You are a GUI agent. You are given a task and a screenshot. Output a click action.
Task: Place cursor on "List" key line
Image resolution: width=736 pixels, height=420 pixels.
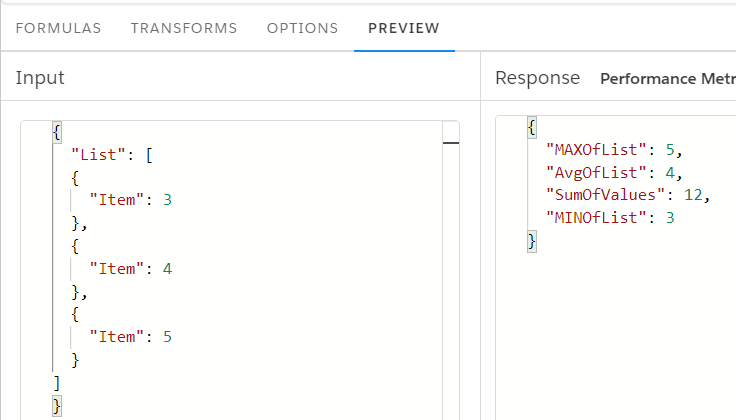tap(112, 155)
